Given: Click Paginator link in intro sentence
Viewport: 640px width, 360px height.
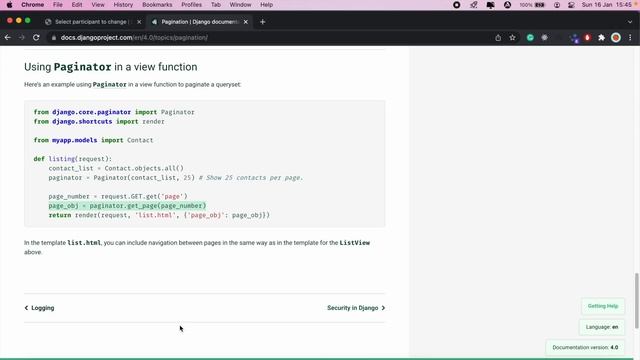Looking at the screenshot, I should [x=109, y=84].
